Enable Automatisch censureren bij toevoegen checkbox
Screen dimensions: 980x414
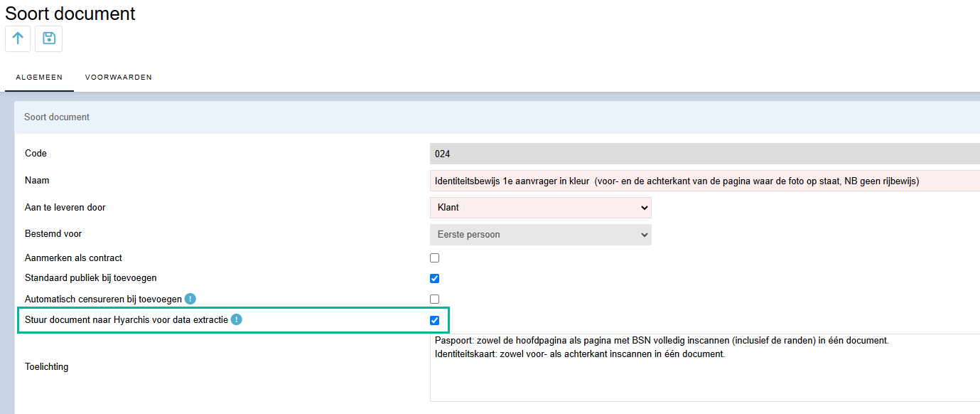coord(435,299)
